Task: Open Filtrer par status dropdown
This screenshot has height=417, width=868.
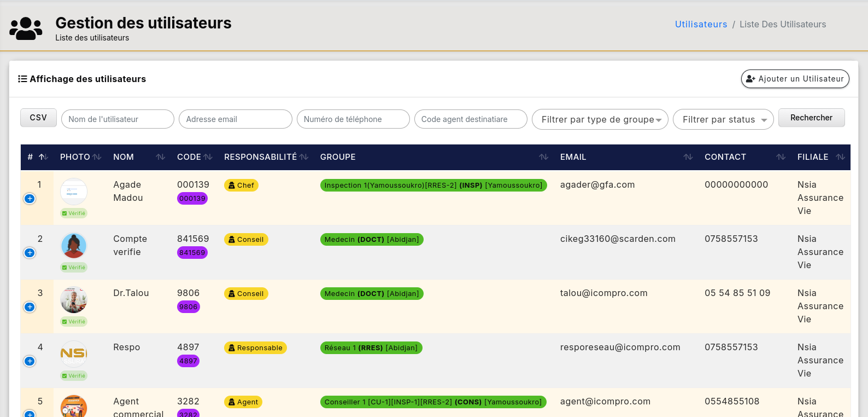Action: tap(723, 119)
